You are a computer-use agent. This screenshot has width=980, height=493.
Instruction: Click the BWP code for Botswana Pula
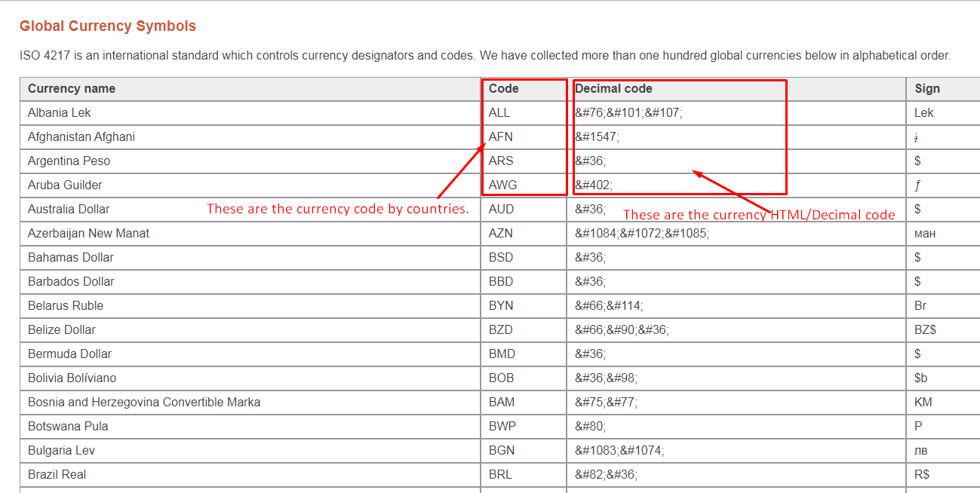[502, 427]
